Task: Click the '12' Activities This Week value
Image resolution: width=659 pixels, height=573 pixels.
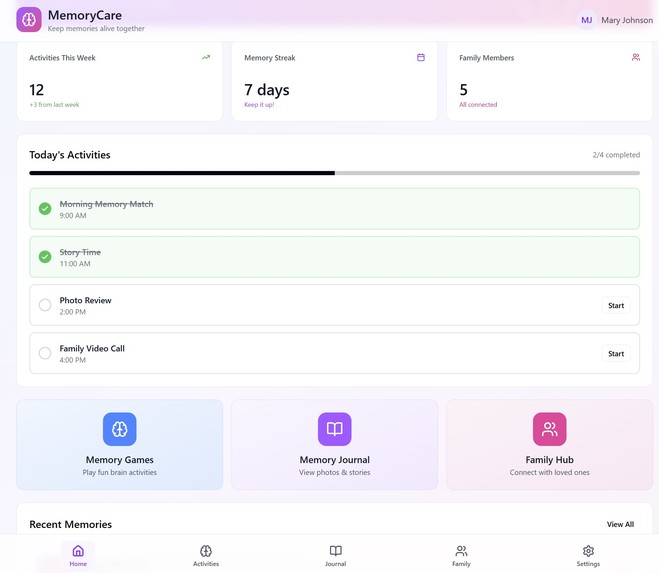Action: [37, 90]
